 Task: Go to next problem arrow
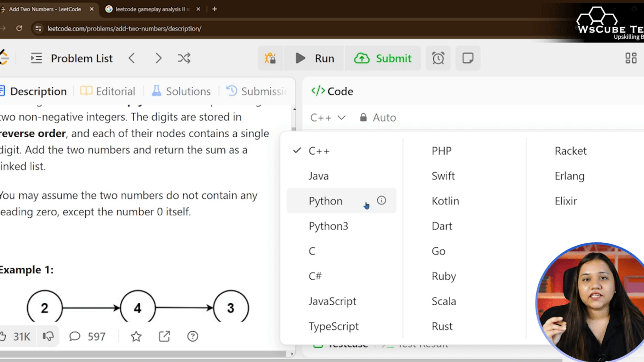tap(159, 58)
